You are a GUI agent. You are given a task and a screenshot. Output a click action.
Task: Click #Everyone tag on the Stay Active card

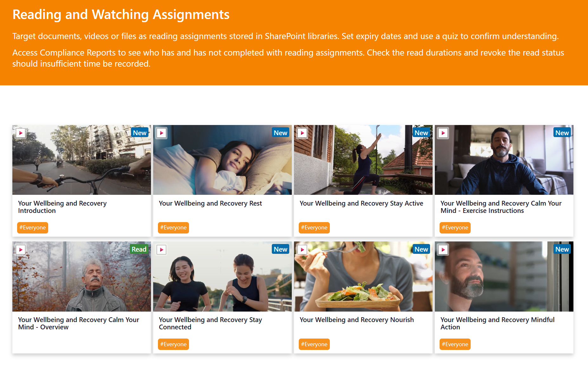[314, 228]
